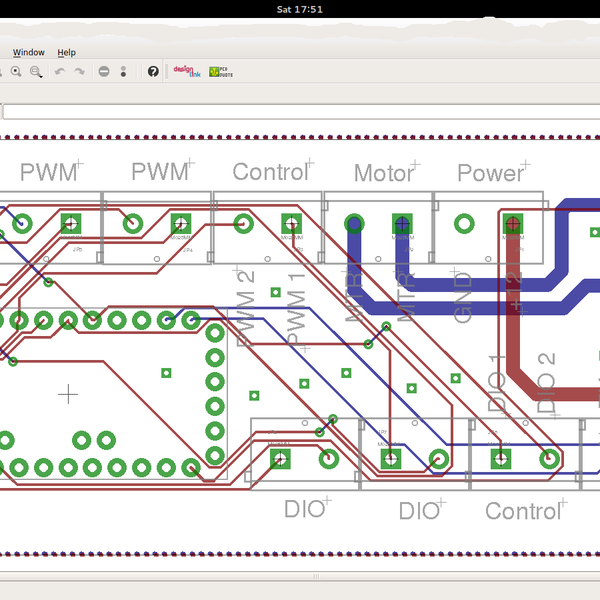Viewport: 600px width, 600px height.
Task: Click the DIO 2 rotated label
Action: coord(546,383)
